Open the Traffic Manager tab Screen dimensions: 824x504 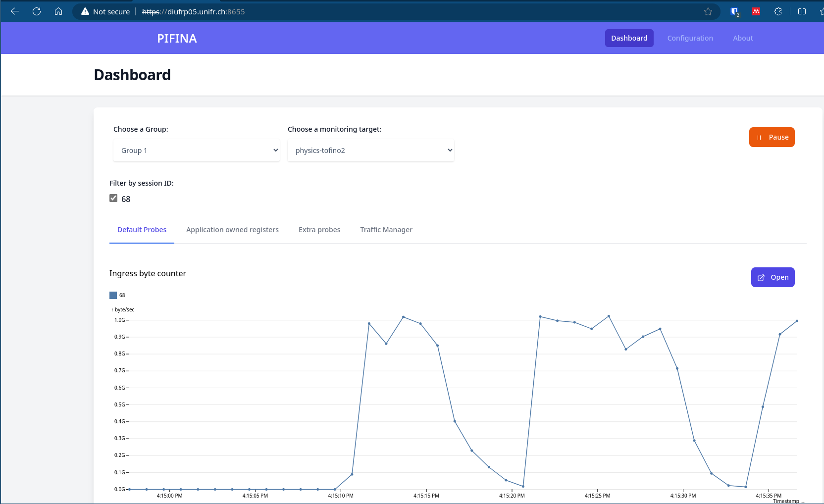[x=386, y=230]
